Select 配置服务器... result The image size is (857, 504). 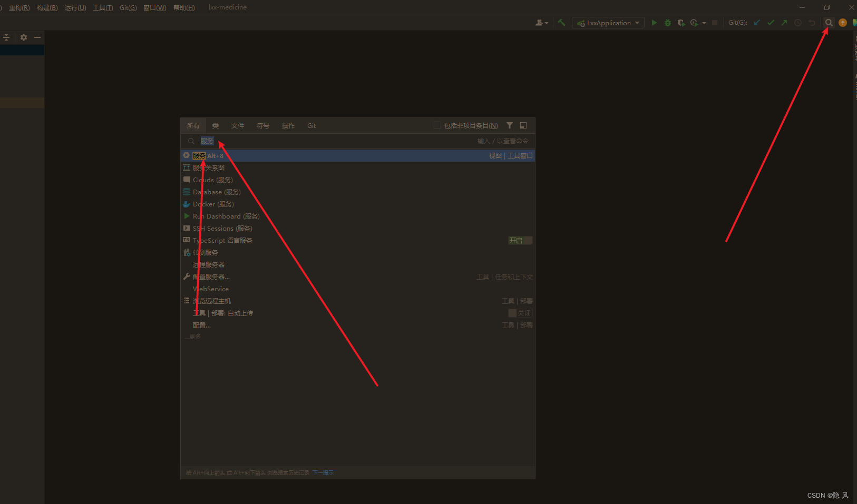358,277
